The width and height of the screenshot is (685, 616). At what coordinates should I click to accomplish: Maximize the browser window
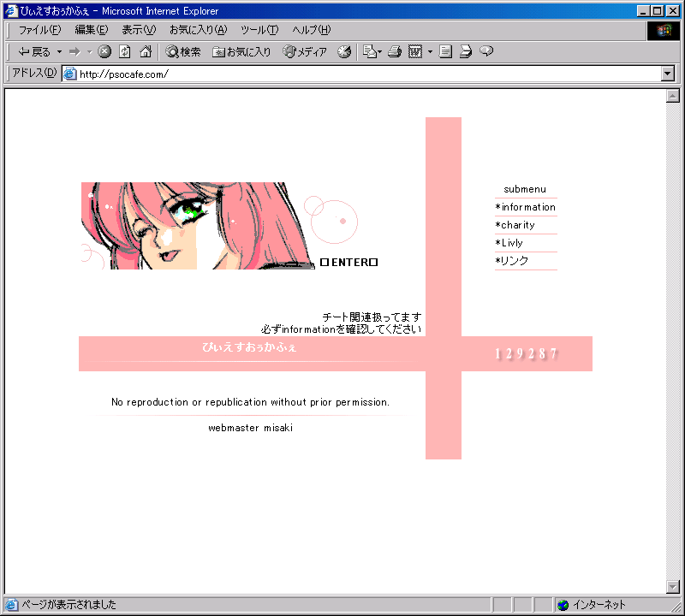658,10
